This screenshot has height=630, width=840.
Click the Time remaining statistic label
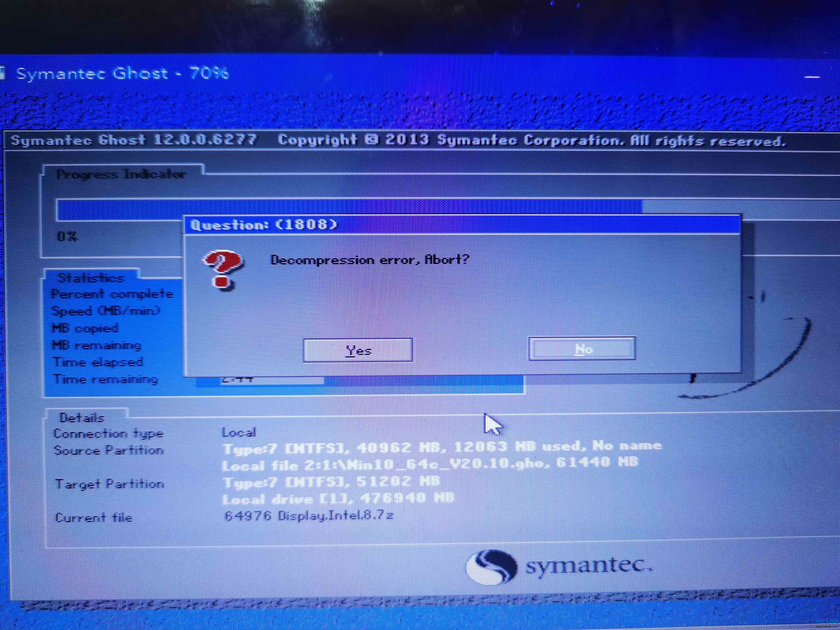pyautogui.click(x=105, y=379)
